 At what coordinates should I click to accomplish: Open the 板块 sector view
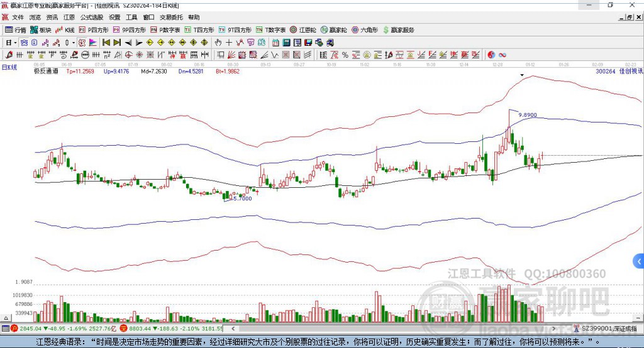40,30
